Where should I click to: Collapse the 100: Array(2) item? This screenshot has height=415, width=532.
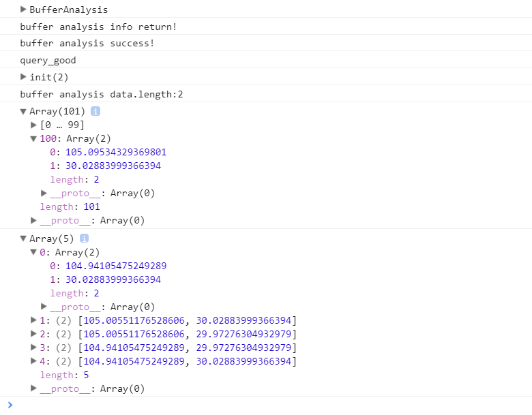point(34,138)
